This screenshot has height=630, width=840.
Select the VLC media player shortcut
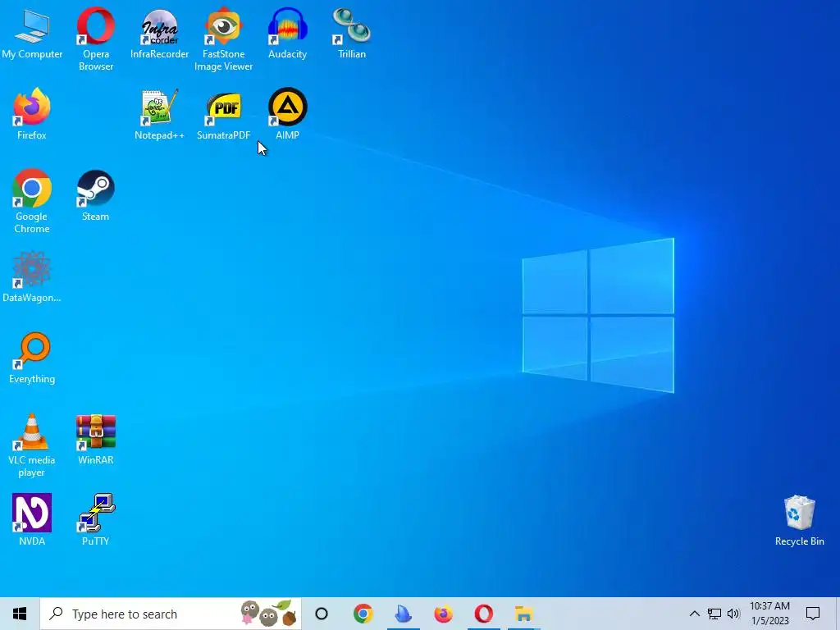pyautogui.click(x=32, y=445)
